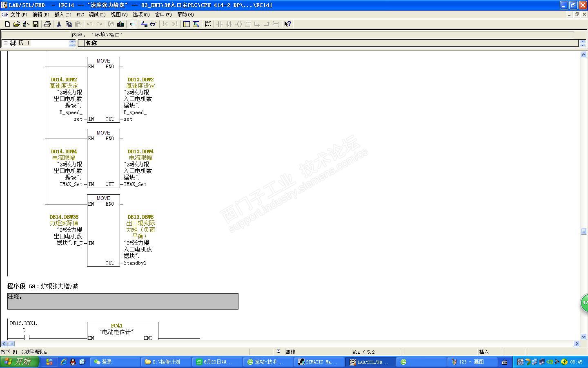Image resolution: width=588 pixels, height=368 pixels.
Task: Click the vertical scrollbar thumb
Action: coord(584,231)
